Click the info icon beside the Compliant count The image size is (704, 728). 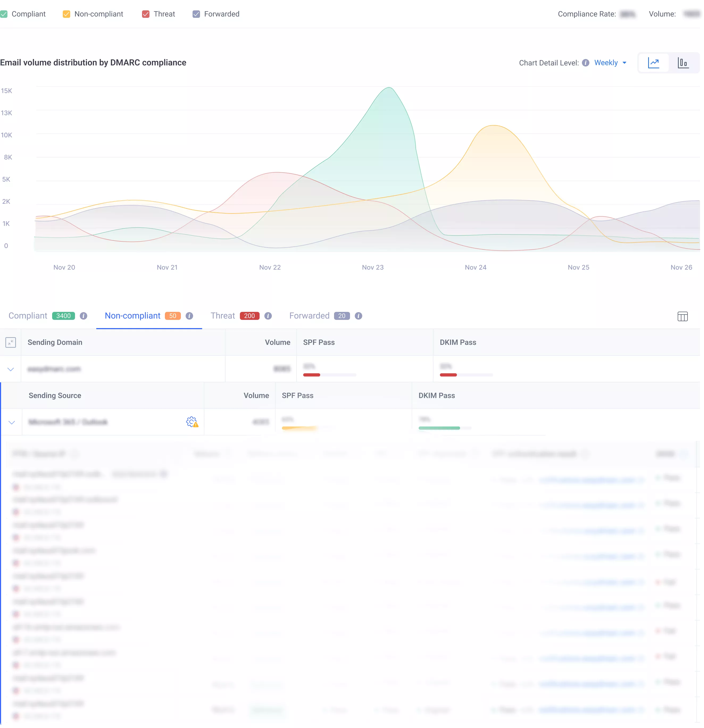[x=84, y=316]
